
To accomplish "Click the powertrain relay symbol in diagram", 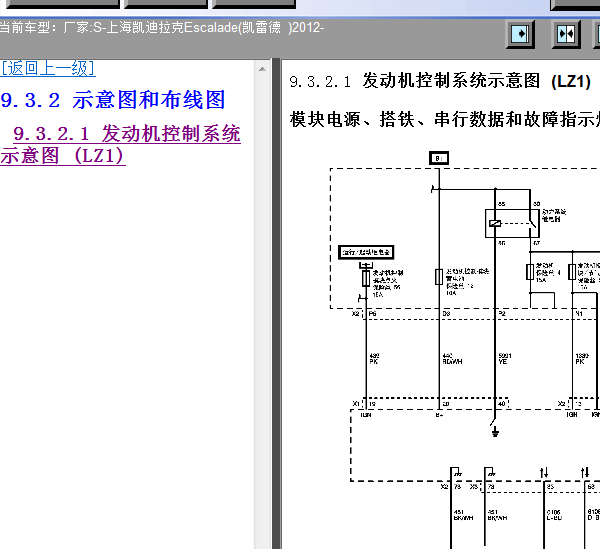I will point(512,223).
